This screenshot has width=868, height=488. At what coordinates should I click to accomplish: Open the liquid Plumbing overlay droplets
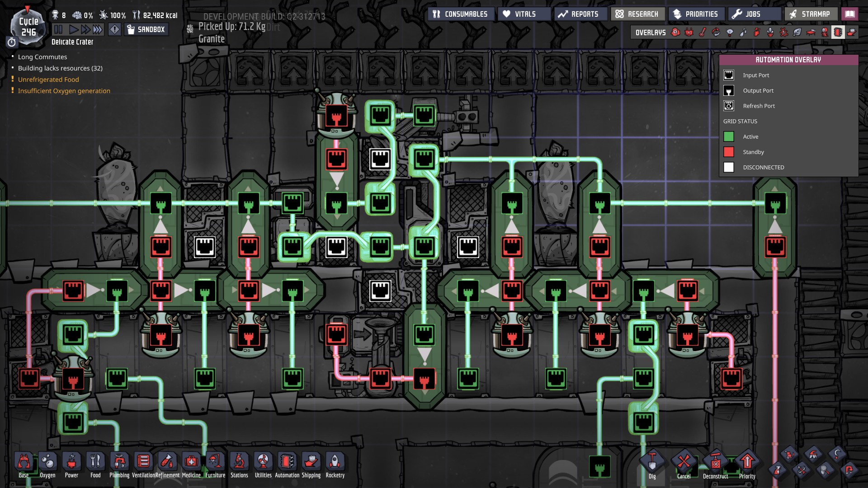tap(743, 32)
